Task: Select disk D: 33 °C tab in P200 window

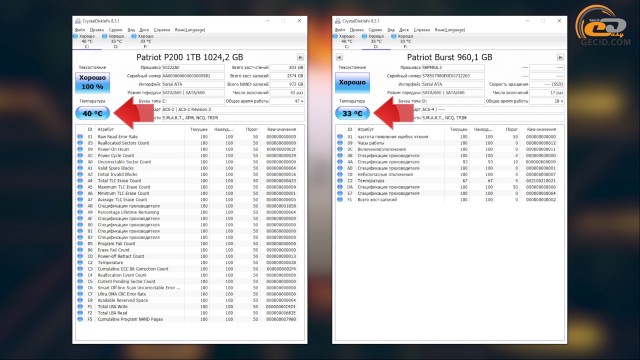Action: click(x=116, y=41)
